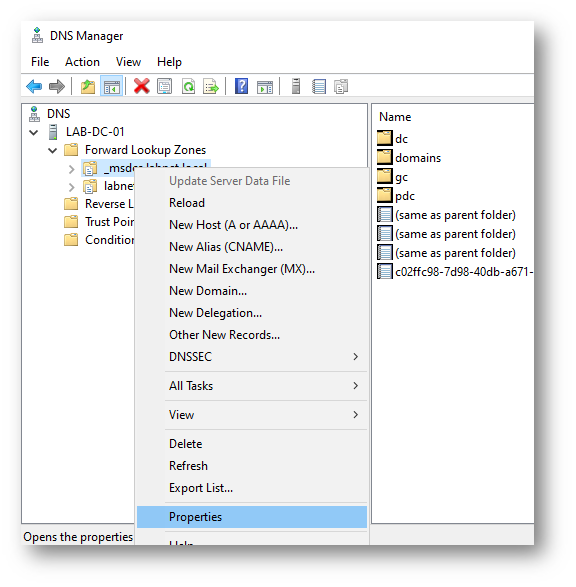
Task: Open the Help menu in menu bar
Action: coord(169,62)
